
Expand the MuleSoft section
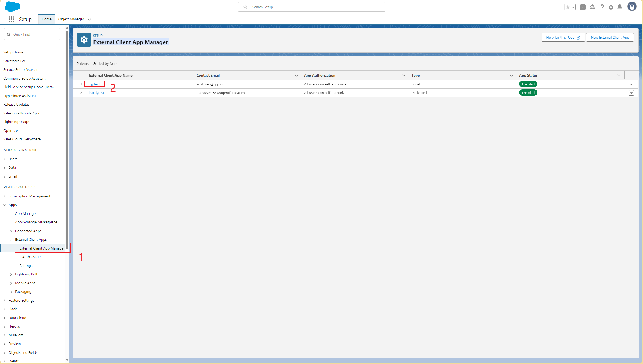(x=4, y=335)
